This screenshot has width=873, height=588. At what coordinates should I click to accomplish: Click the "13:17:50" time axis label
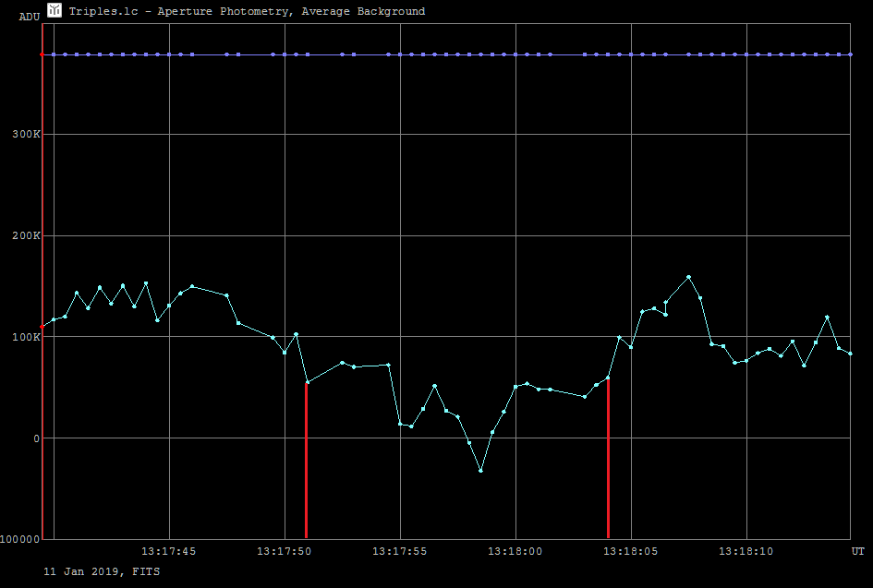click(284, 551)
